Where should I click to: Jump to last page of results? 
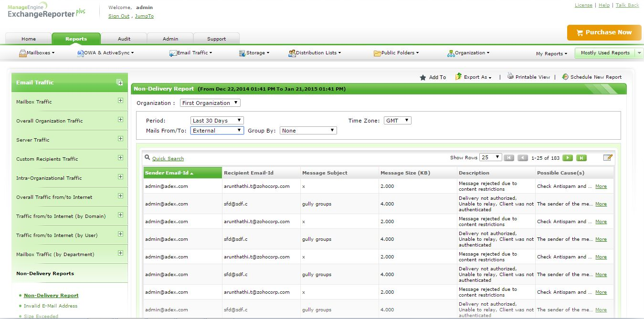pos(581,158)
